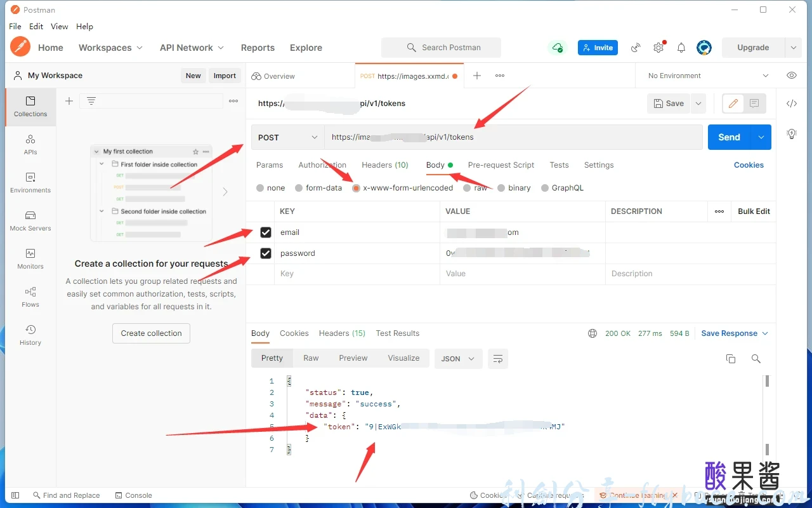Screen dimensions: 812x508
Task: Open the Pre-request Script tab
Action: (x=501, y=165)
